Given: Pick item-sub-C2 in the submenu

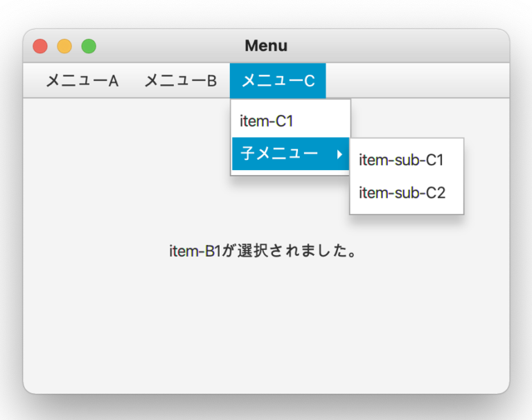Looking at the screenshot, I should pyautogui.click(x=407, y=192).
